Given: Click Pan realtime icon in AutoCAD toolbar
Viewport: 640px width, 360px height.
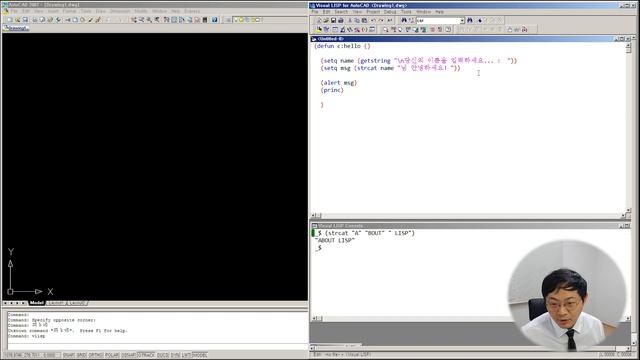Looking at the screenshot, I should click(134, 20).
